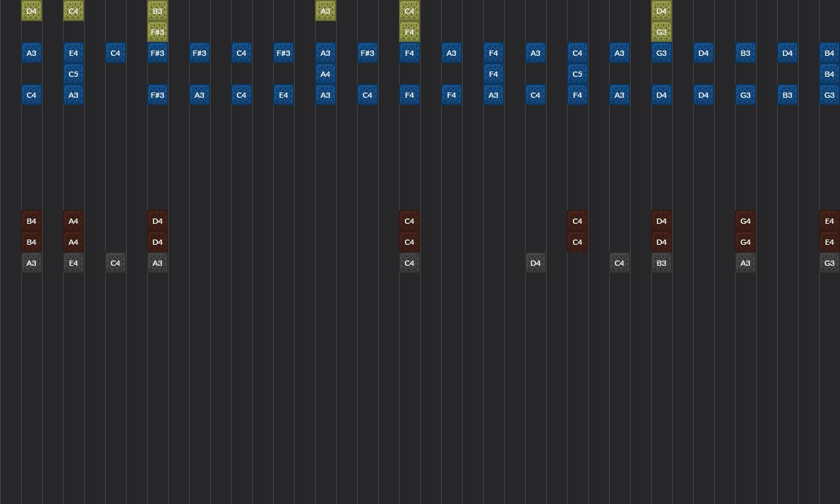Select blue C5 note below blue E4
The image size is (840, 504).
pos(73,74)
